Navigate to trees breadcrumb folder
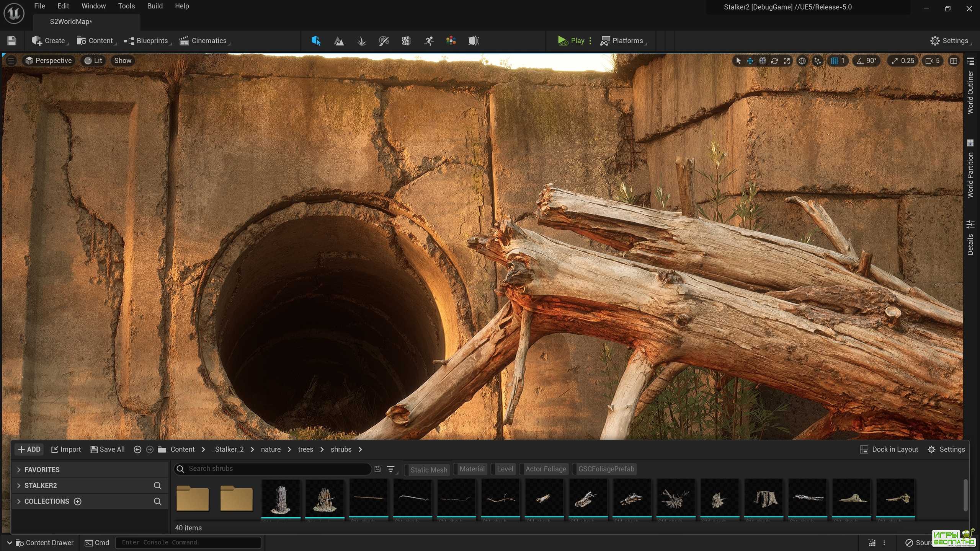 (x=305, y=450)
